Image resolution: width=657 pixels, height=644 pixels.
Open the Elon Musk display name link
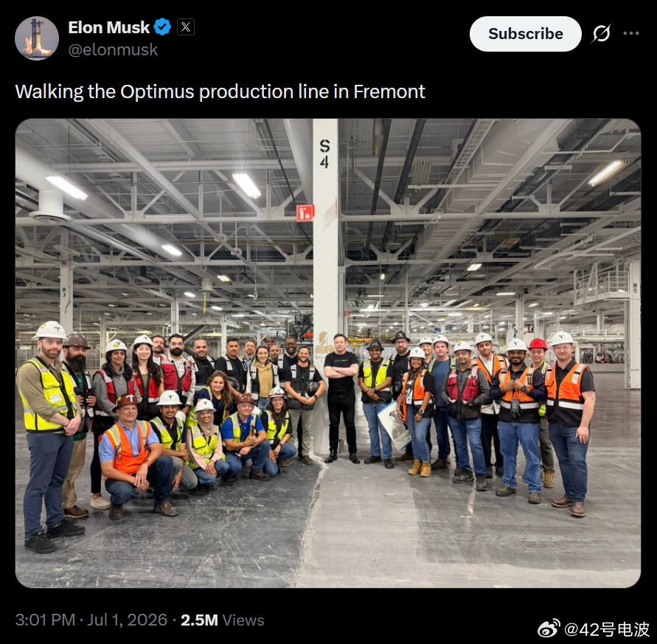coord(108,27)
